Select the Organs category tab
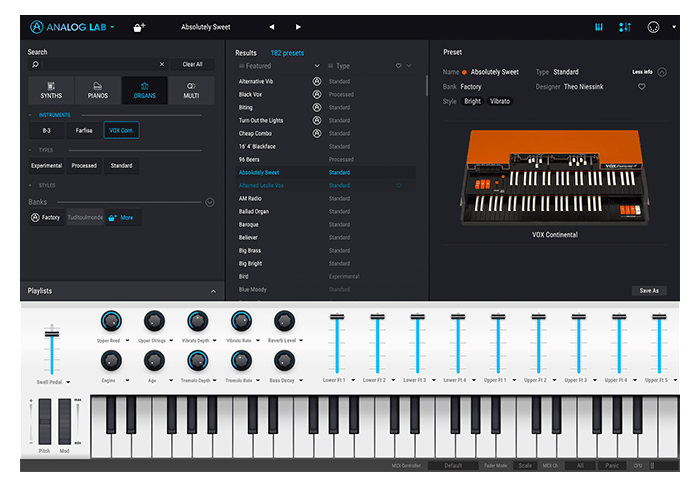This screenshot has width=700, height=486. point(145,90)
